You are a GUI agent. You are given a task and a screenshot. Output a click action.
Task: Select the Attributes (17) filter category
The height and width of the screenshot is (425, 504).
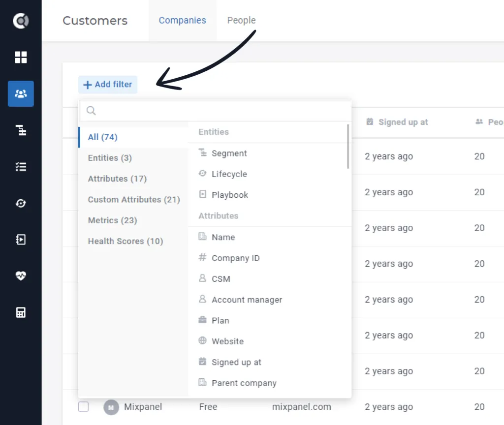(x=133, y=179)
